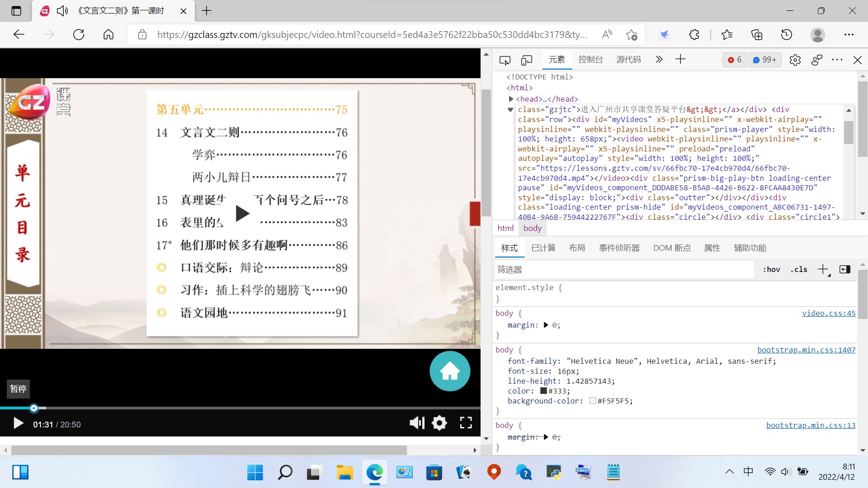Open color picker for #333 swatch
The width and height of the screenshot is (868, 488).
coord(543,391)
